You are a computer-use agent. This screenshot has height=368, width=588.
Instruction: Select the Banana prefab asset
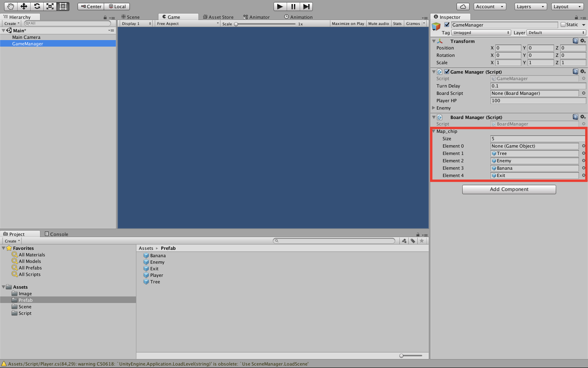(x=154, y=256)
